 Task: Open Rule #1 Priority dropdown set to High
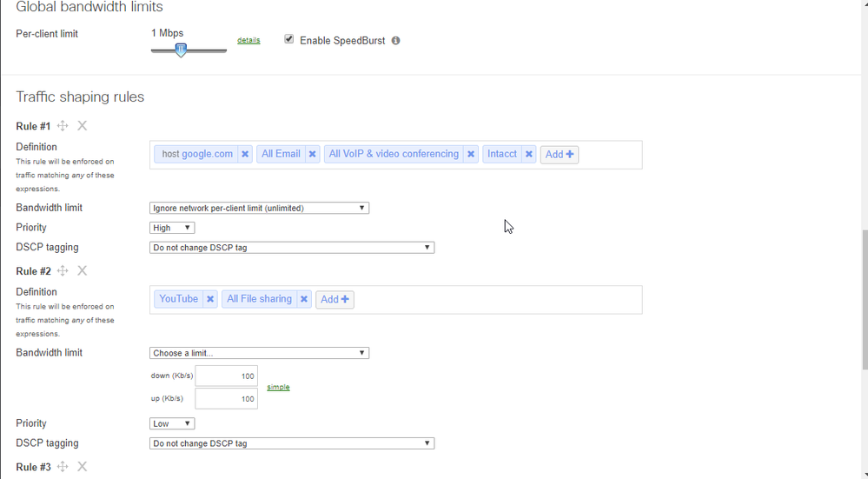[172, 228]
